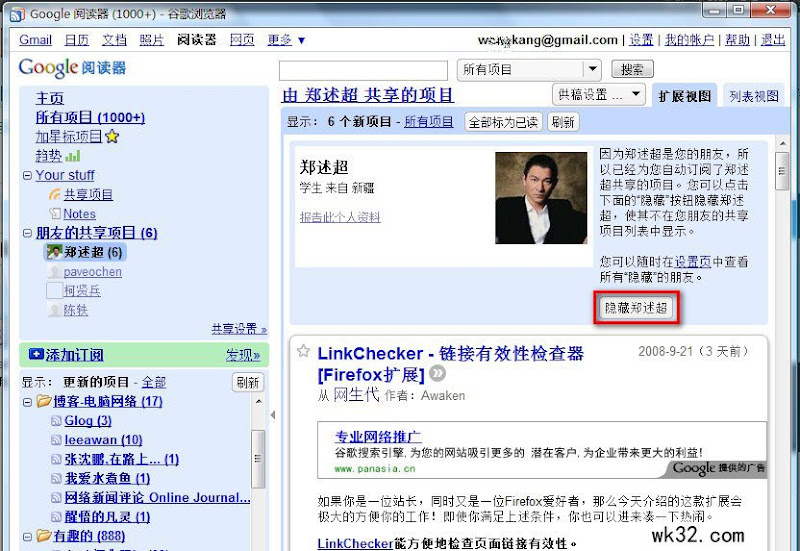Click the feed icon beside 网络新闻评论
The width and height of the screenshot is (800, 551).
[56, 498]
